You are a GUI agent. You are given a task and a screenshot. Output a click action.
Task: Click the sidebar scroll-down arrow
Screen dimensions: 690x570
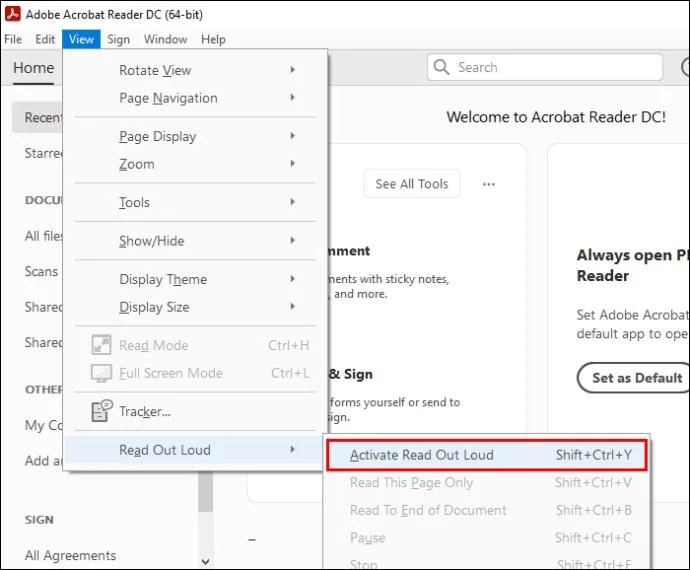coord(205,561)
